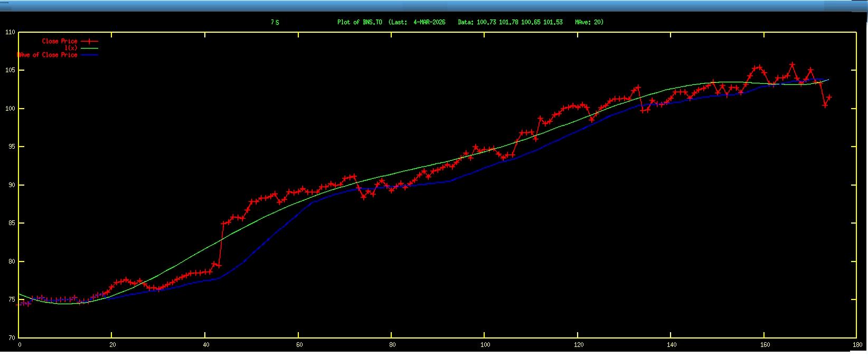868x358 pixels.
Task: Click the green l(x) legend line sample
Action: point(89,48)
